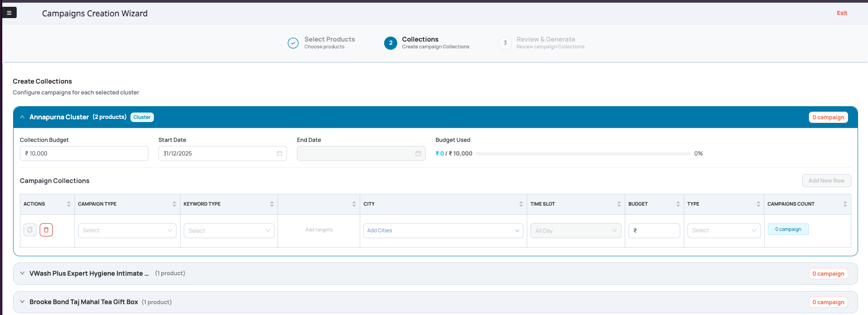The height and width of the screenshot is (315, 868).
Task: Expand Brooke Bond Taj Mahal section
Action: 22,302
